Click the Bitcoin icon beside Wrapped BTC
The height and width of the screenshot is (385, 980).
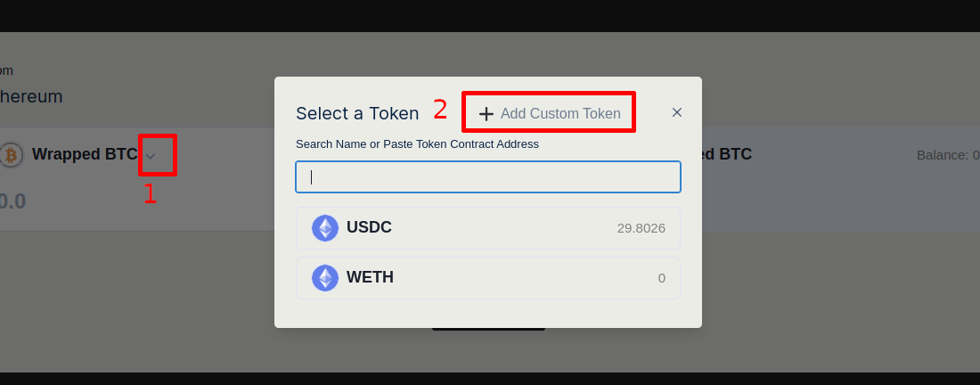coord(11,155)
